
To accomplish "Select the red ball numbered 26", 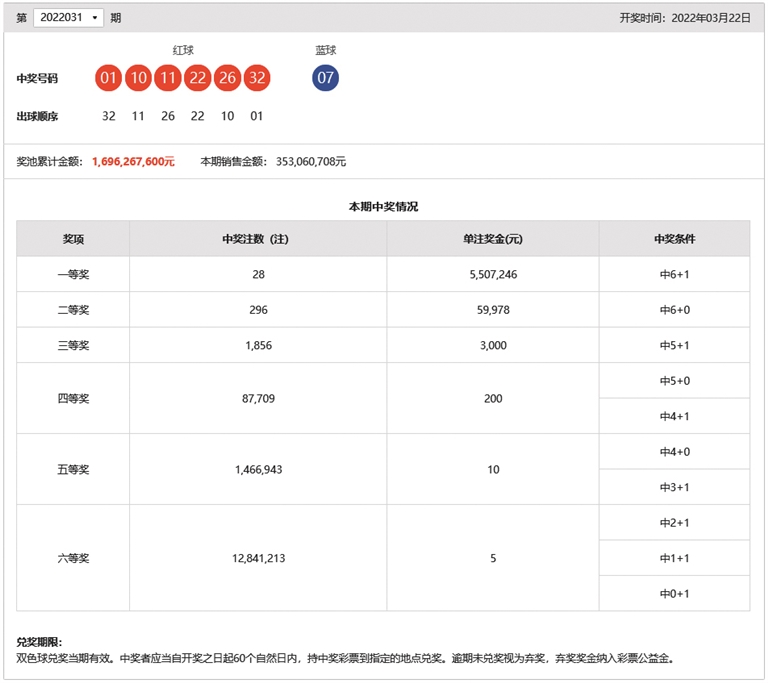I will 227,78.
